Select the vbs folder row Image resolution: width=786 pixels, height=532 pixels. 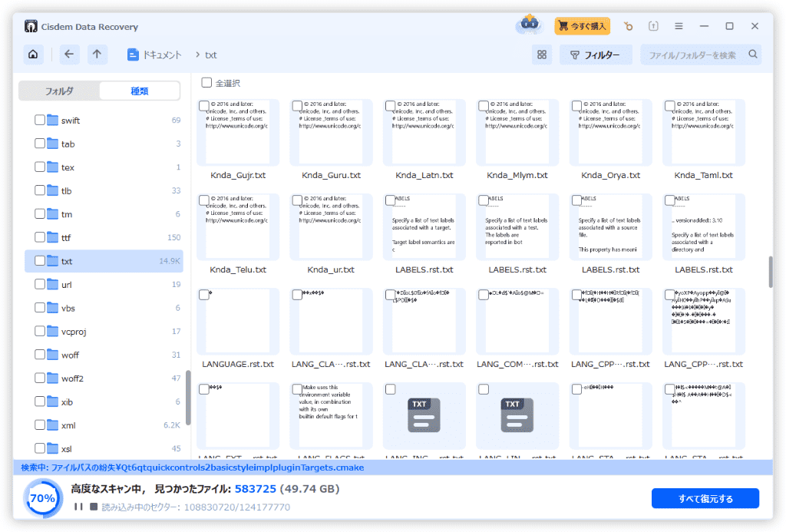(104, 308)
